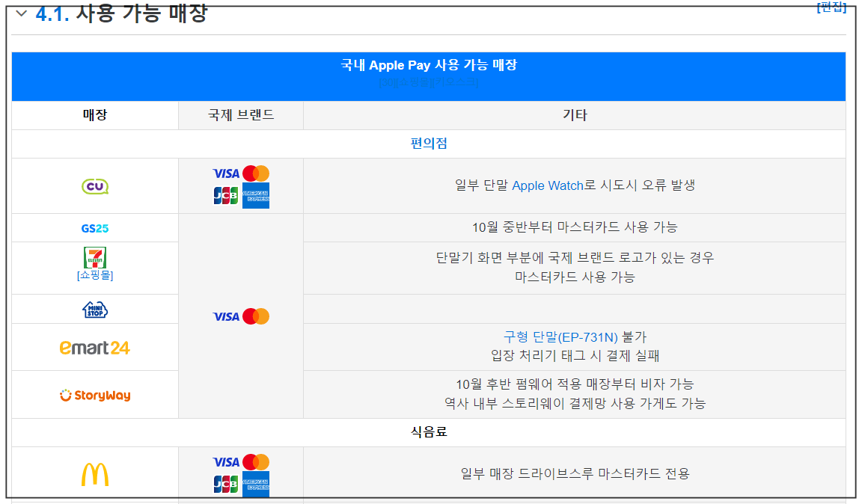Click the 단말기 화면 부분에 국제 브랜드 로고 note
Screen dimensions: 862x504
pyautogui.click(x=575, y=258)
